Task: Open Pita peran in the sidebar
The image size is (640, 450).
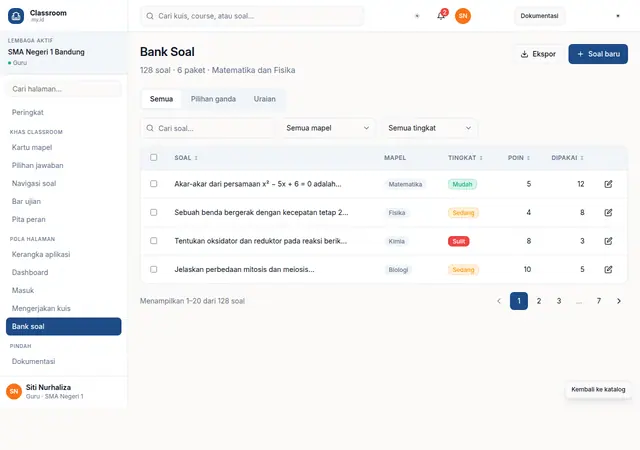Action: click(63, 219)
